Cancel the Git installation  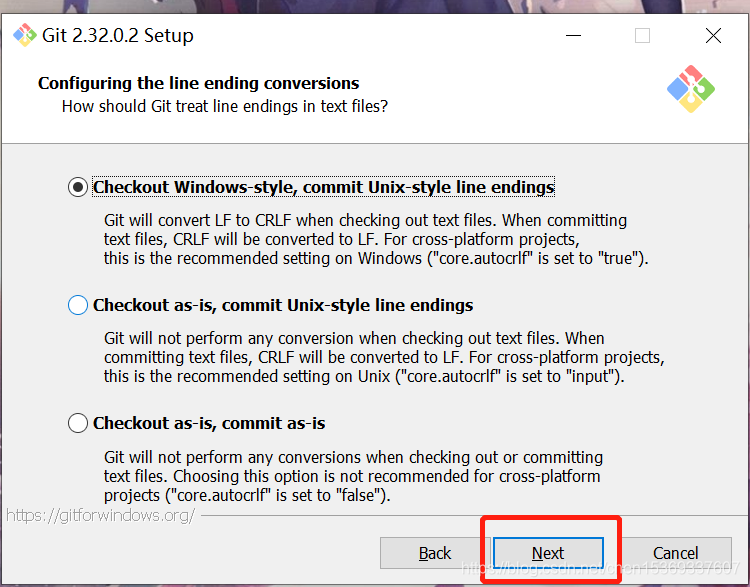[675, 553]
